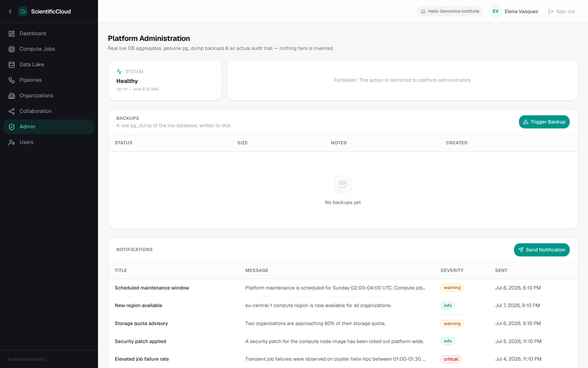Select the Security patch applied row title

click(140, 341)
